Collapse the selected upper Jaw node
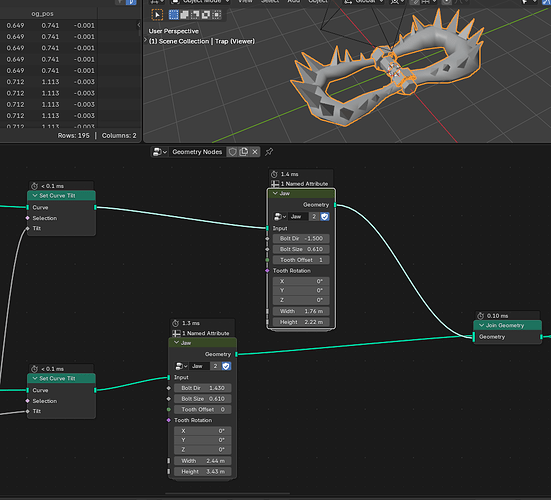551x500 pixels. (x=275, y=193)
